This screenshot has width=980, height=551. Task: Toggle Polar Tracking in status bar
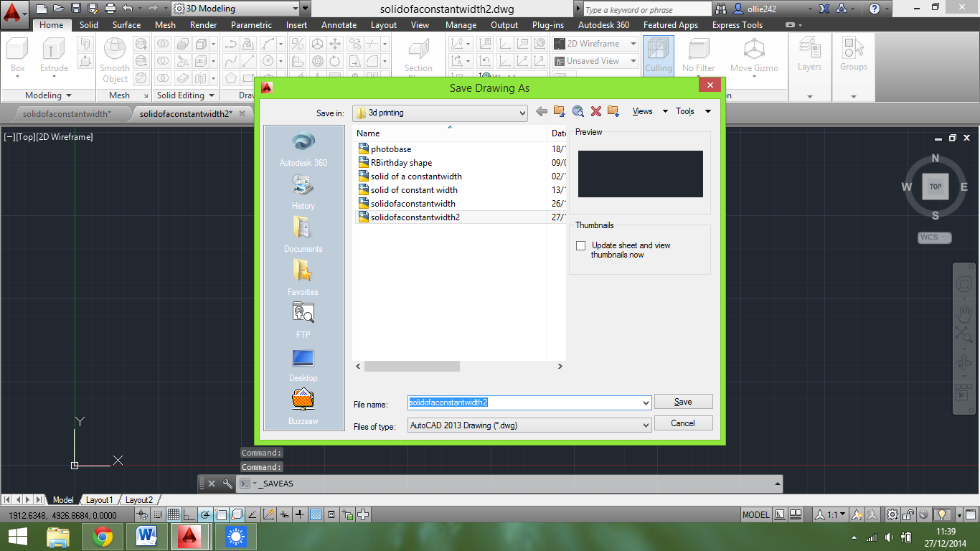click(205, 514)
